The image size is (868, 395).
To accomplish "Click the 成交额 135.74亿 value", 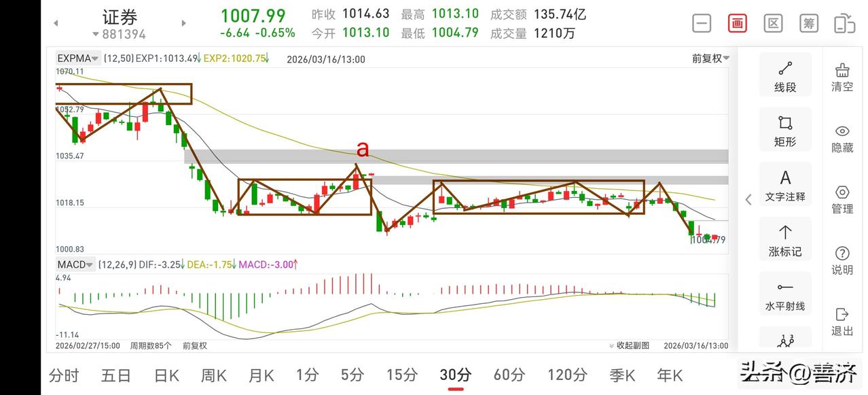I will (560, 14).
